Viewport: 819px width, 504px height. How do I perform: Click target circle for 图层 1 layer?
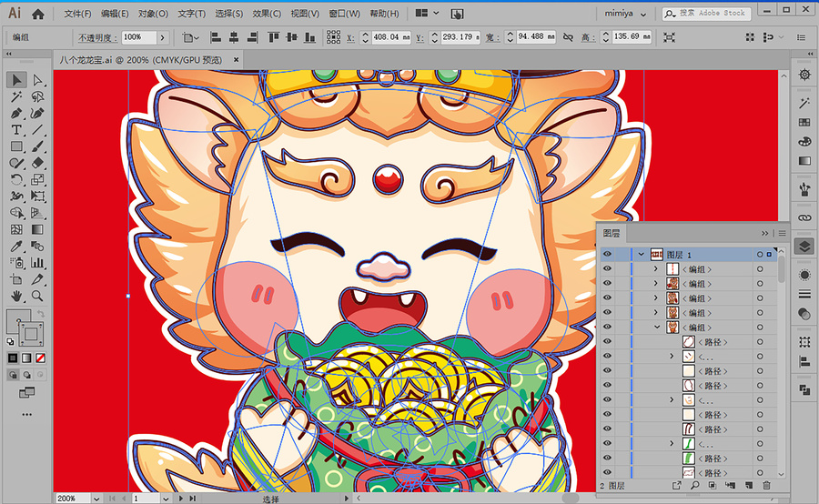(x=760, y=255)
